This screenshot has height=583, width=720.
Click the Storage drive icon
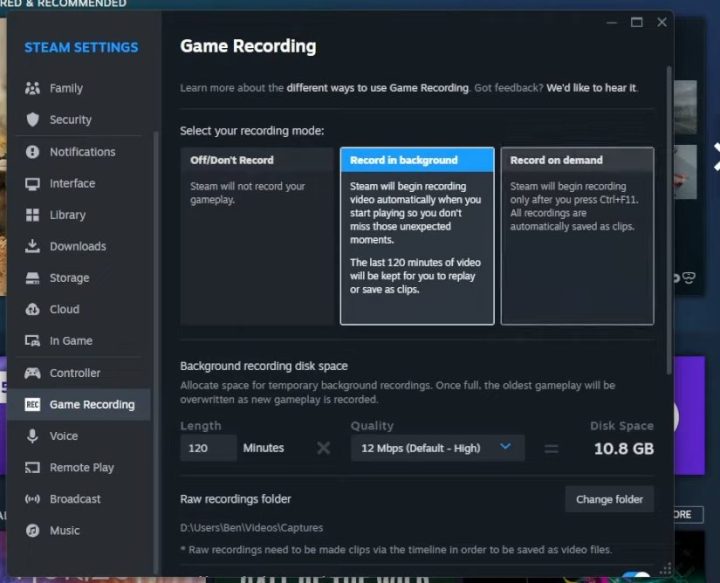[x=32, y=278]
